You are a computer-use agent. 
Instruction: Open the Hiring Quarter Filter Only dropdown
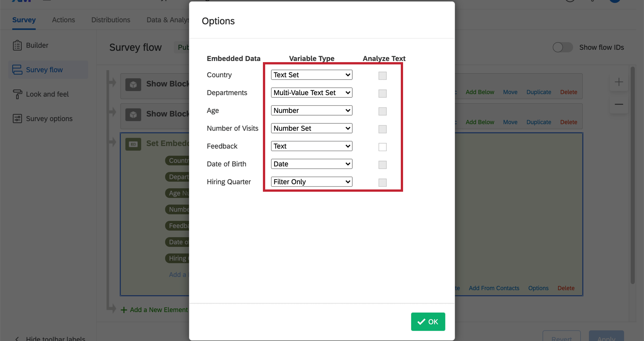tap(311, 181)
